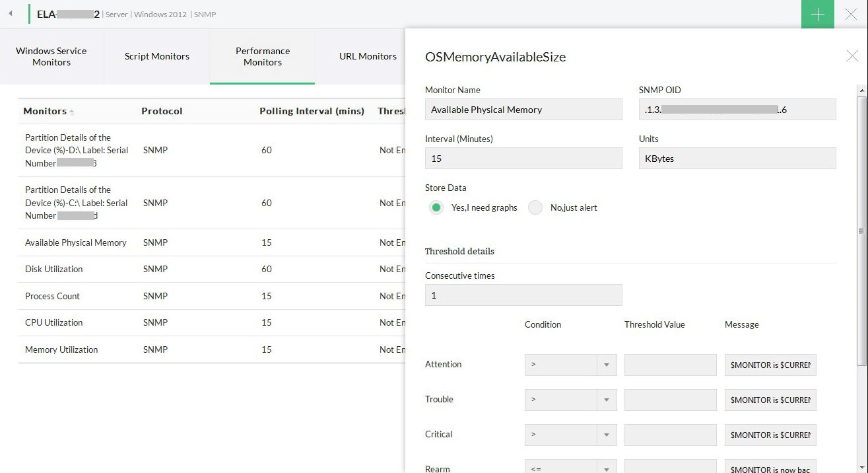Viewport: 868px width, 473px height.
Task: Open the Script Monitors tab
Action: [157, 57]
